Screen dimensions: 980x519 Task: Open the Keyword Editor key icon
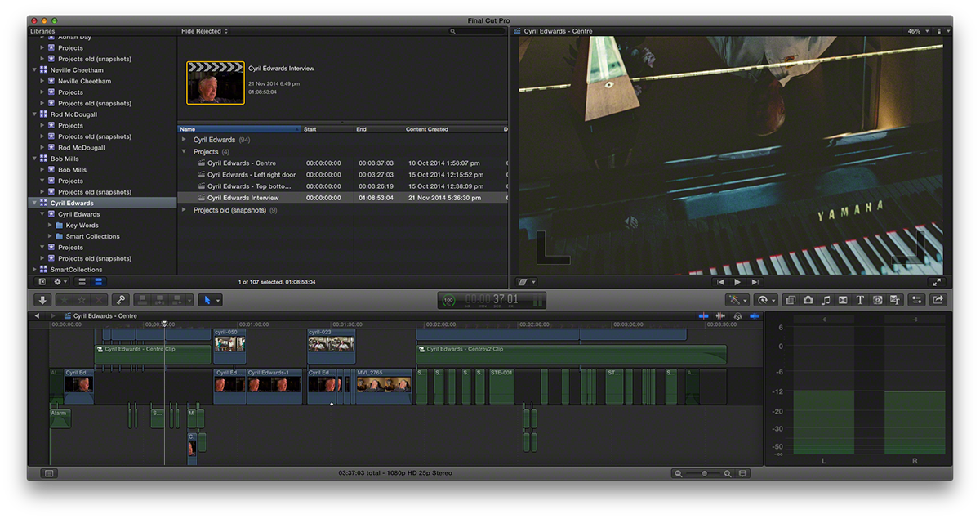coord(120,300)
